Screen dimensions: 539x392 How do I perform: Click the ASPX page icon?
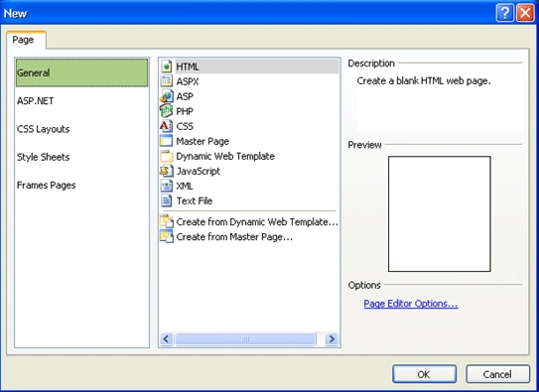[x=167, y=81]
